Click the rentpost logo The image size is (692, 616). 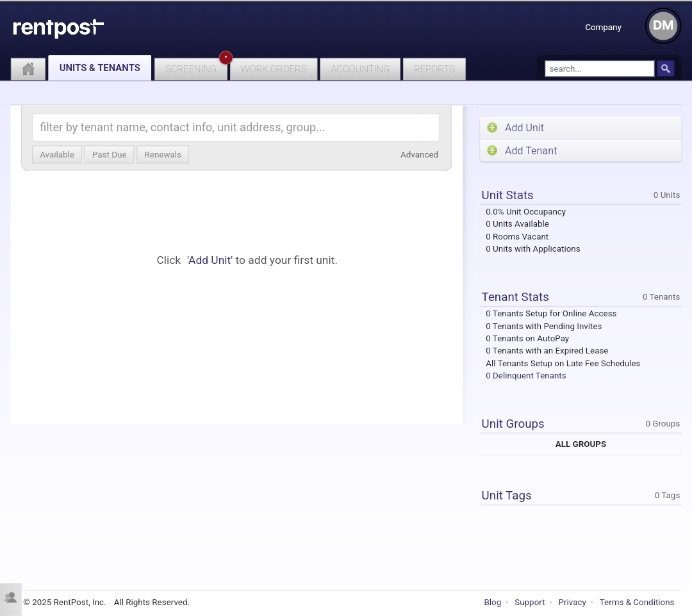point(58,28)
